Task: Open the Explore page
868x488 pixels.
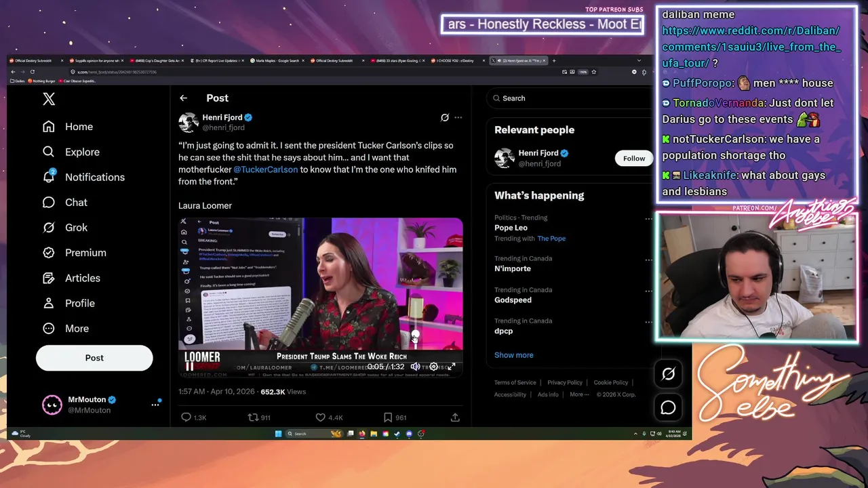Action: click(x=71, y=152)
